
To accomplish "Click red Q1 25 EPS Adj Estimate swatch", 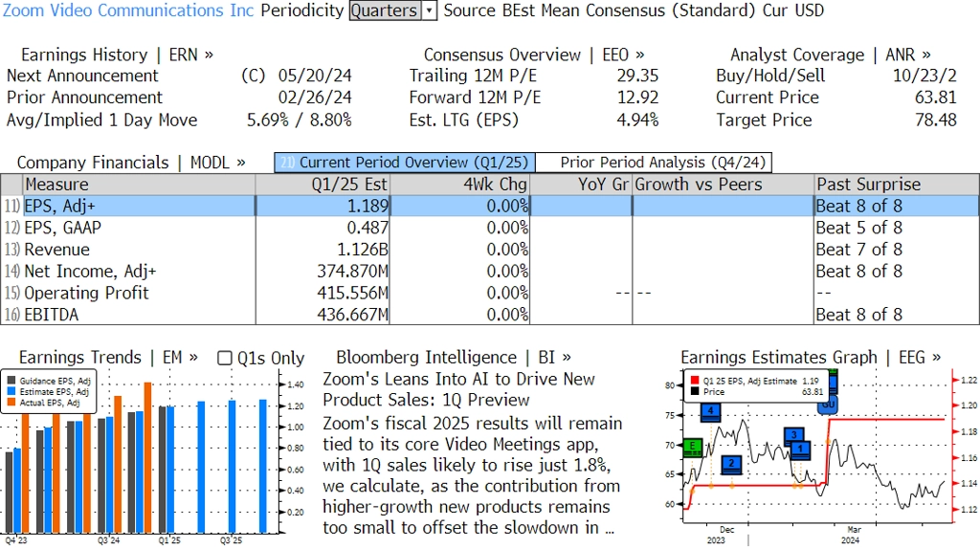I will (x=695, y=381).
